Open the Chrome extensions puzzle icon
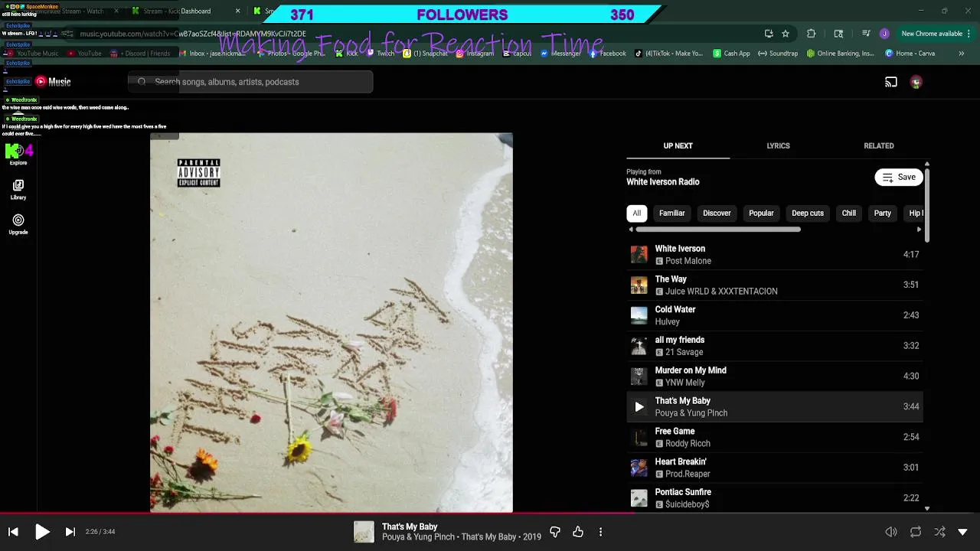Screen dimensions: 980x551 pos(812,34)
